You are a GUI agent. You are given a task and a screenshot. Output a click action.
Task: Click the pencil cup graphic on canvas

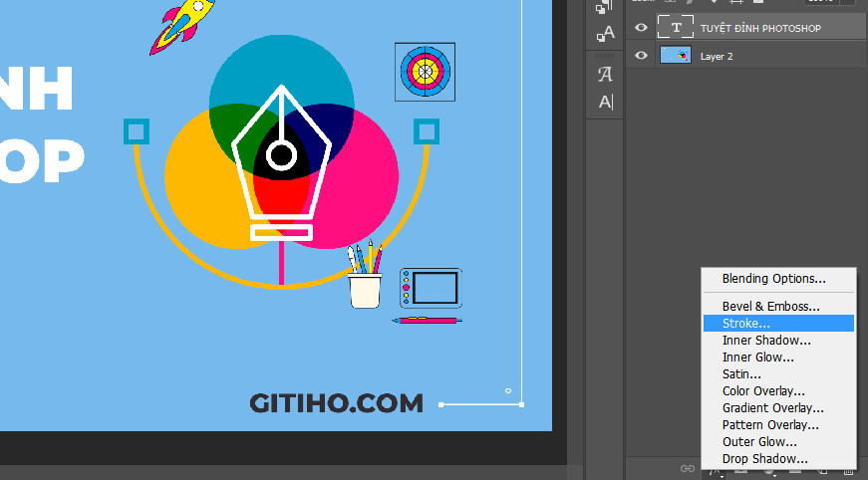[x=366, y=275]
